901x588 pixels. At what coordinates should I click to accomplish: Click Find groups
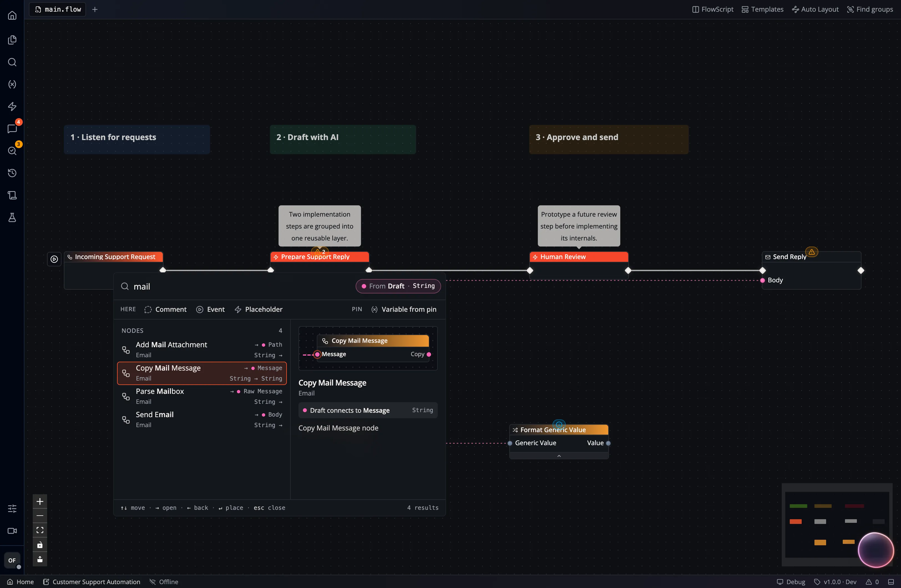point(870,9)
